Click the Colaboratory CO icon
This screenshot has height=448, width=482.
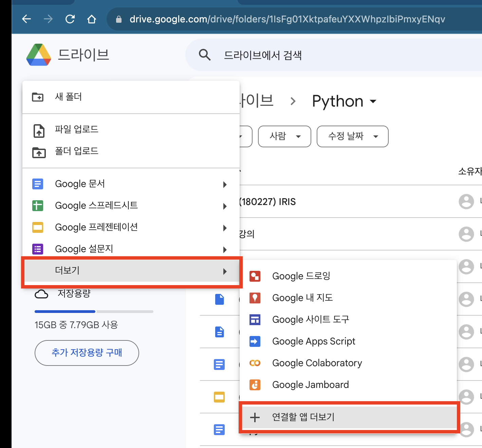coord(255,363)
